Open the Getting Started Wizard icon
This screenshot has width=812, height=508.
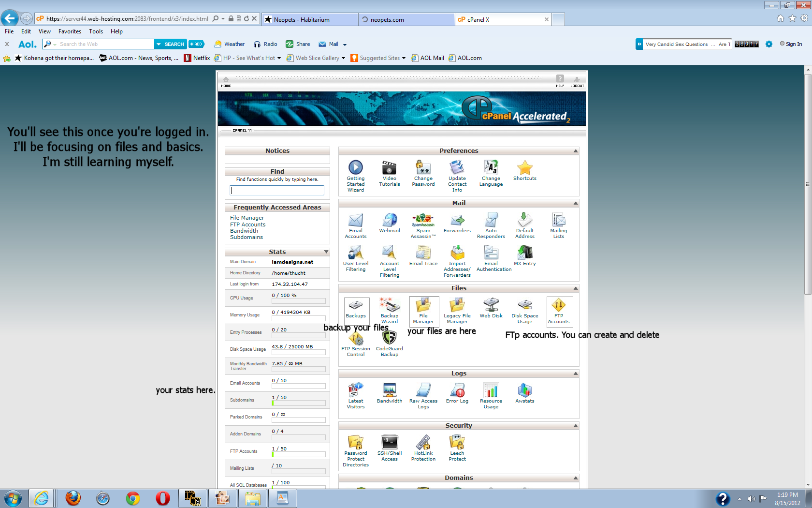point(356,167)
